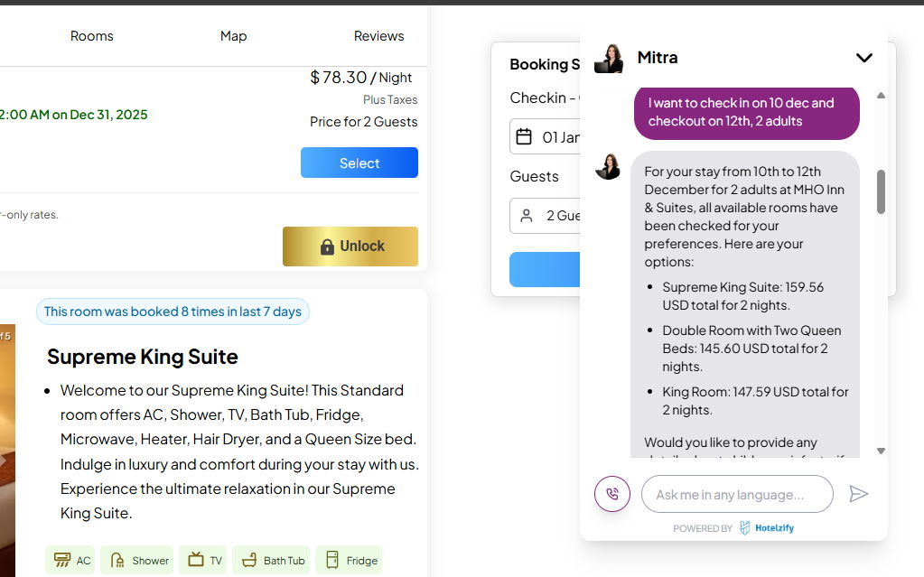The image size is (924, 577).
Task: Click the TV amenity icon
Action: (195, 560)
